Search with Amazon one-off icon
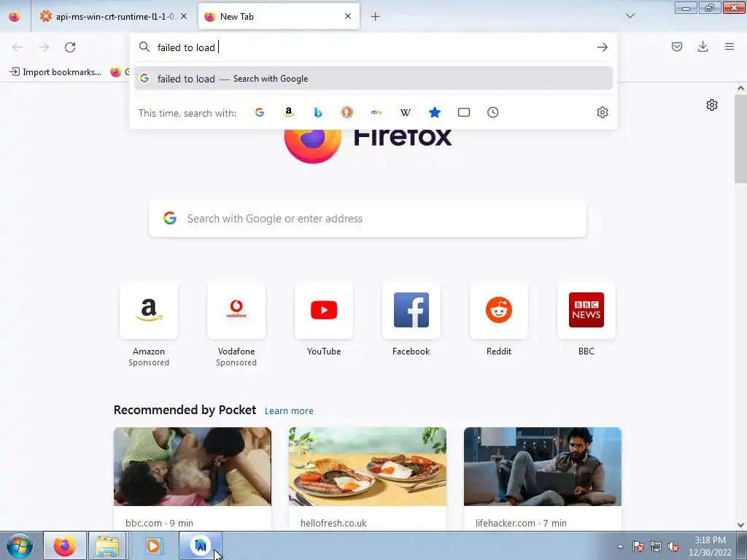The height and width of the screenshot is (560, 747). [288, 112]
